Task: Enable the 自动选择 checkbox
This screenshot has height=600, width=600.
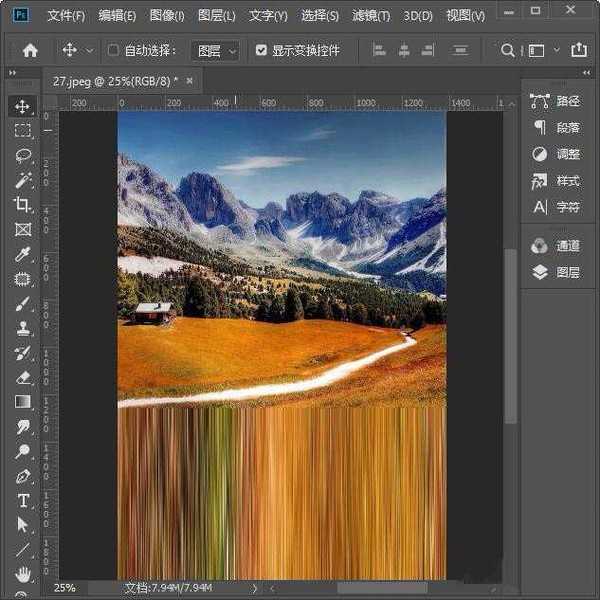Action: tap(113, 50)
